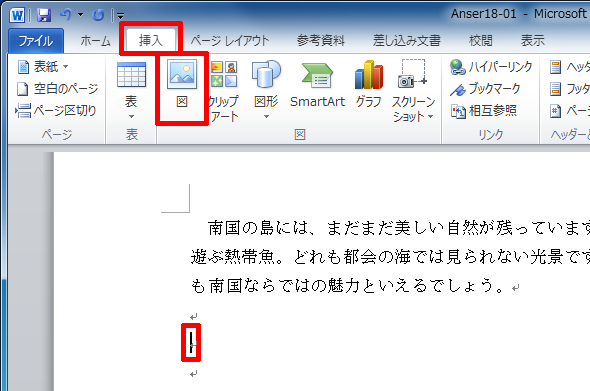Click the スクリーンショット camera icon
The width and height of the screenshot is (590, 391).
coord(412,74)
